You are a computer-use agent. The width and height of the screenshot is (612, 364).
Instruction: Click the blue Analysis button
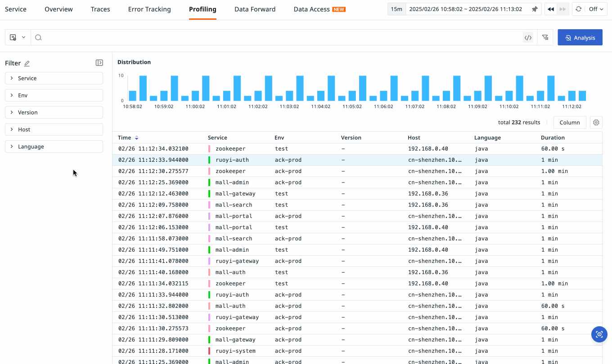(x=580, y=38)
